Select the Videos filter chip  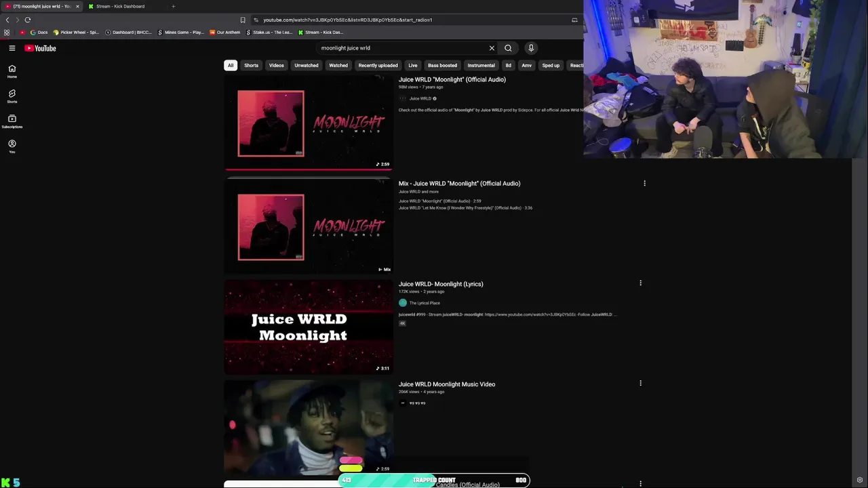pyautogui.click(x=277, y=66)
